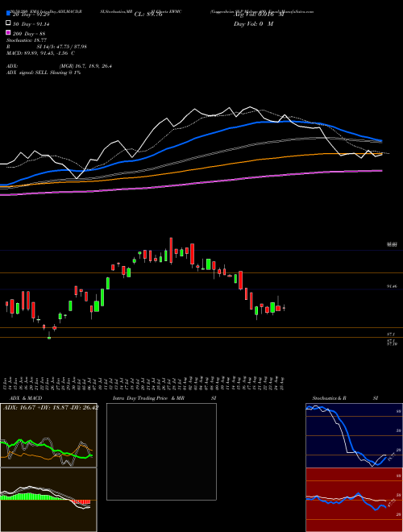Click the 'Stochastics: 18.77' reading
This screenshot has width=403, height=532.
27,40
